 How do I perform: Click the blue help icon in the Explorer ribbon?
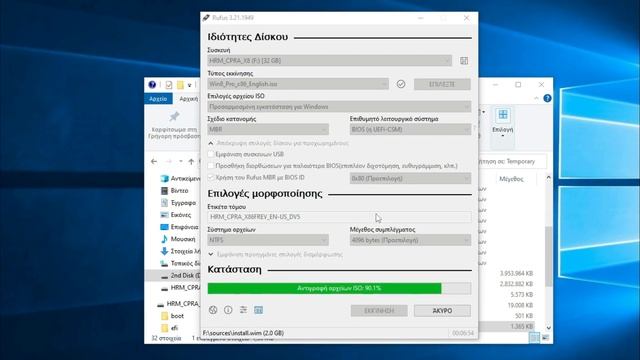[x=547, y=98]
